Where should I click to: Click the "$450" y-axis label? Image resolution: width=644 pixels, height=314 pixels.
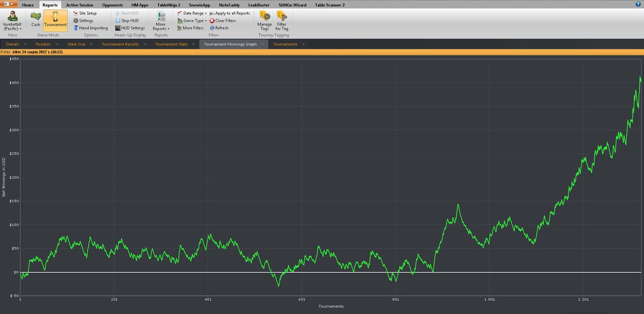[x=14, y=59]
